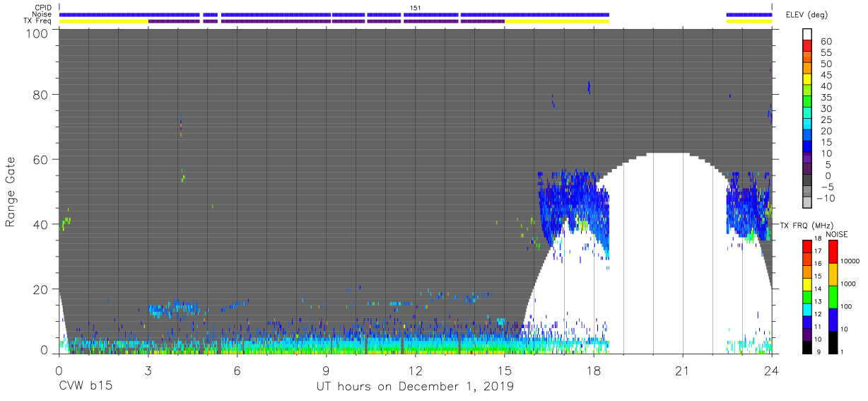The height and width of the screenshot is (401, 868).
Task: Pick the purple 0–5 degree elevation swatch
Action: pos(807,170)
